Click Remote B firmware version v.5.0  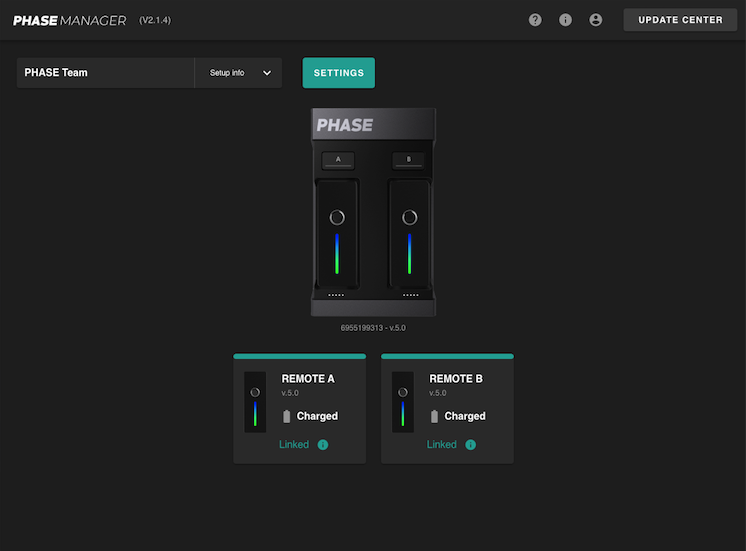[x=438, y=393]
